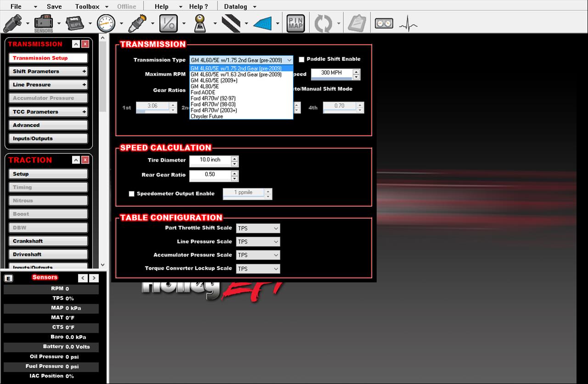Click the Holley EFI module icon
The height and width of the screenshot is (384, 588).
[75, 23]
